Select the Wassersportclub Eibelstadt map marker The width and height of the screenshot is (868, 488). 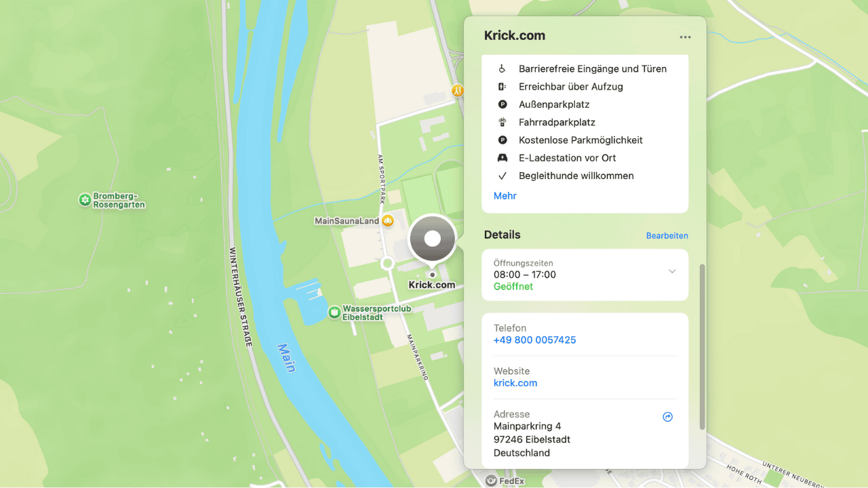pos(334,312)
